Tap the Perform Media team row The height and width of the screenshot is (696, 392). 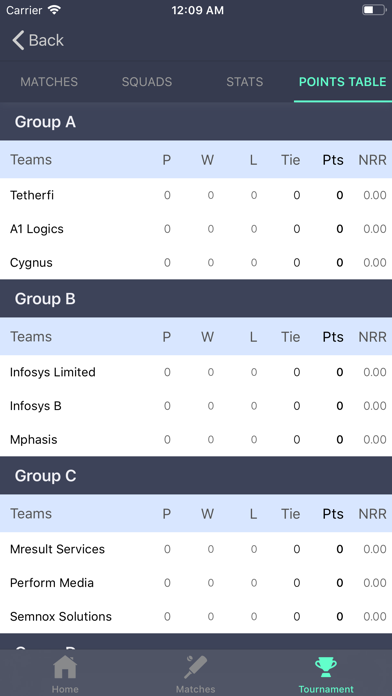tap(196, 583)
